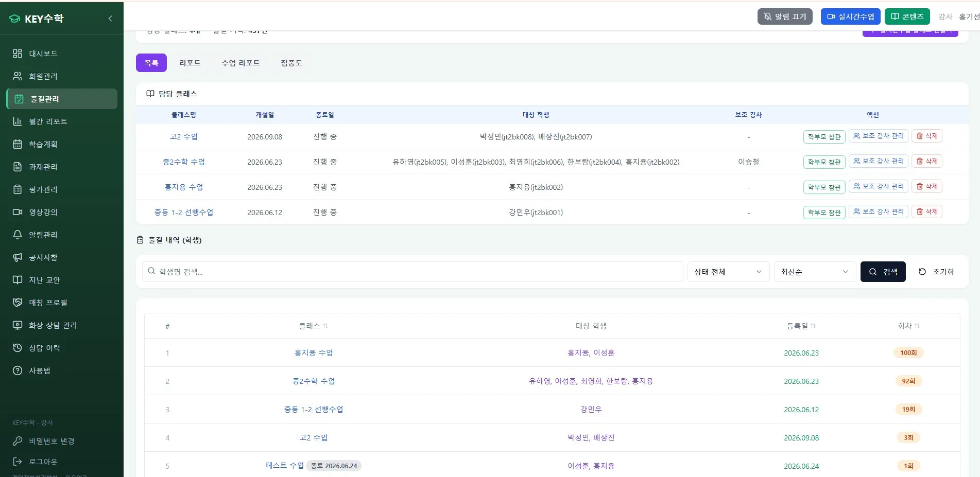Screen dimensions: 980x477
Task: Delete the 고2 수업 class row
Action: [927, 136]
